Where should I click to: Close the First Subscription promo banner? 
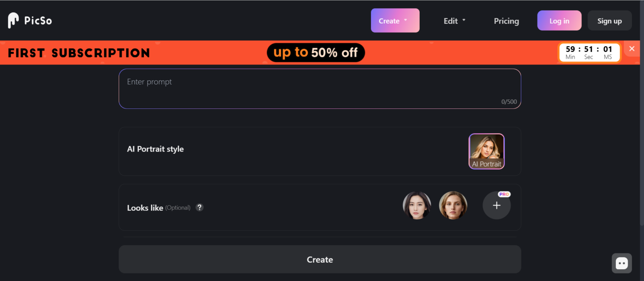[632, 49]
